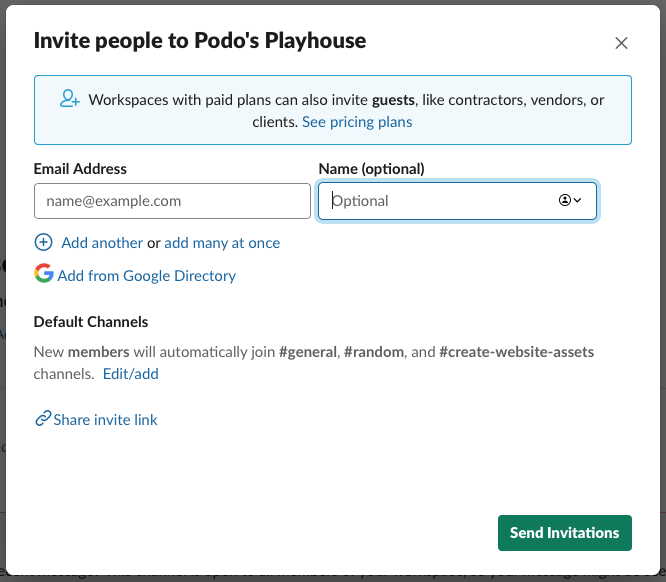Click the Google logo icon
Viewport: 666px width, 582px height.
[x=43, y=274]
